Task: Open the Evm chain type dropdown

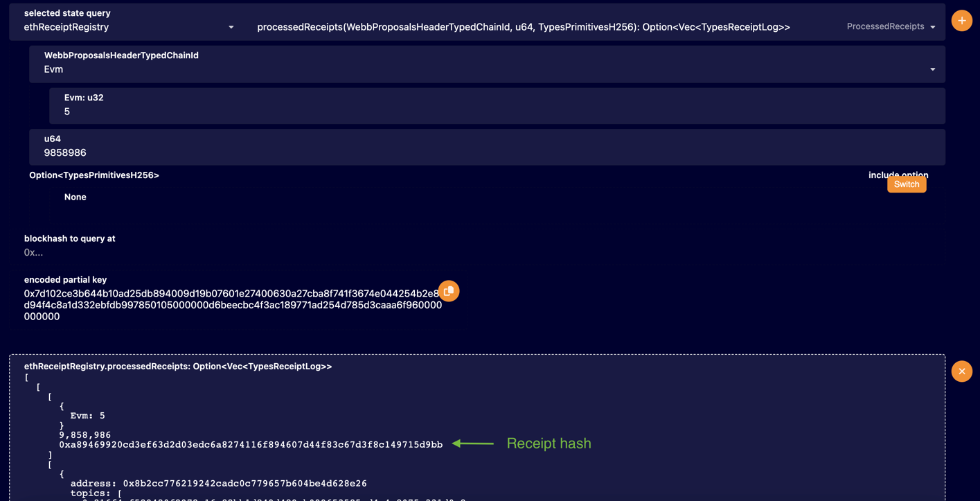Action: click(487, 64)
